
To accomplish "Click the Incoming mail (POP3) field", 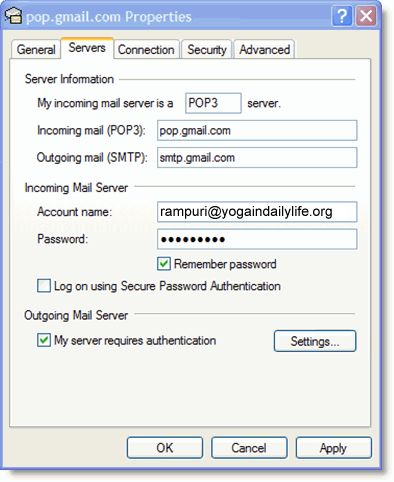I will click(257, 130).
